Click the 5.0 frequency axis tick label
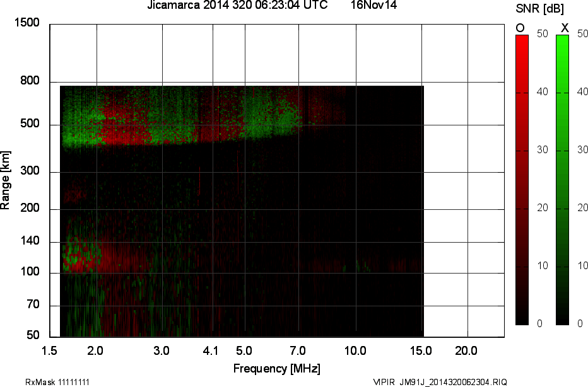Image resolution: width=588 pixels, height=387 pixels. pos(244,351)
